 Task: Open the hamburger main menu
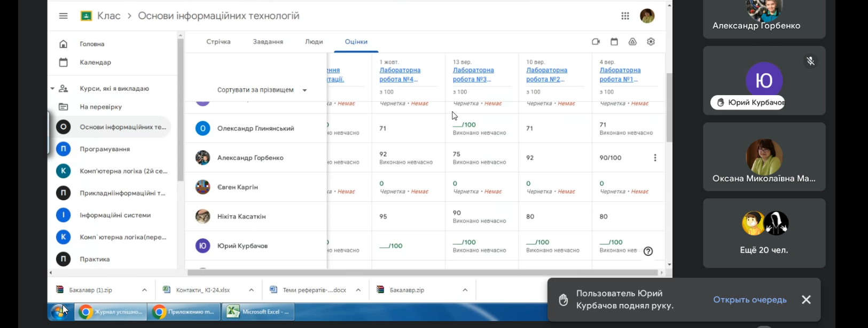pos(63,16)
